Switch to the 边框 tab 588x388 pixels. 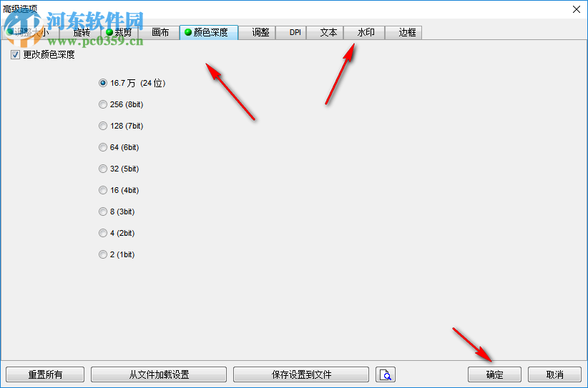[x=404, y=33]
